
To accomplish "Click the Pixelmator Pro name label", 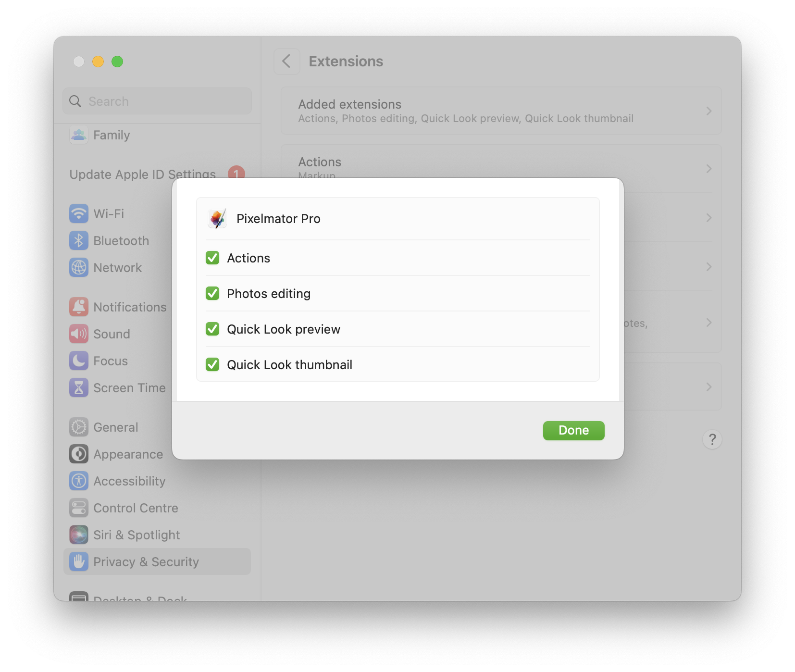I will [278, 219].
